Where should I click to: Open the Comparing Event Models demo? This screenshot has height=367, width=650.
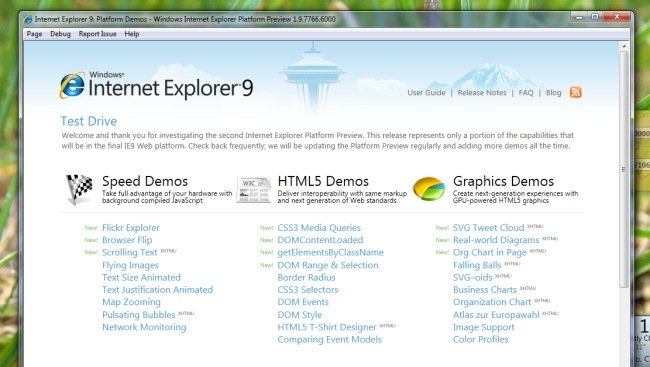pos(330,339)
